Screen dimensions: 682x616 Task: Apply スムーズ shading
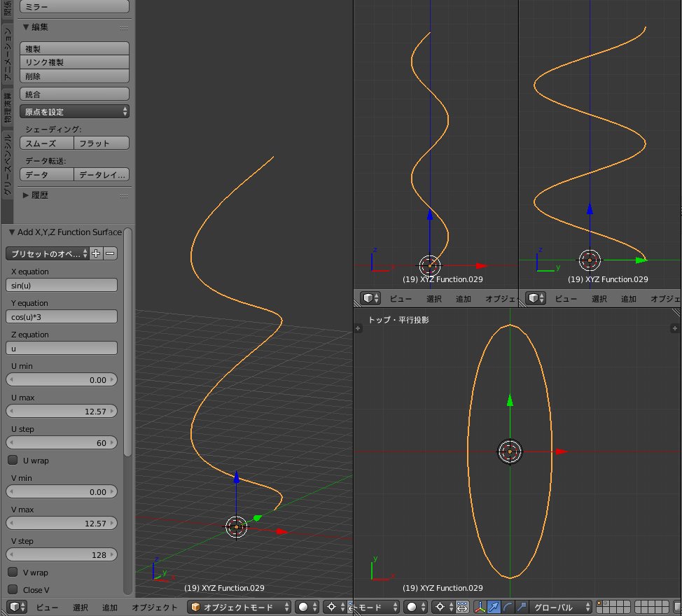click(44, 142)
